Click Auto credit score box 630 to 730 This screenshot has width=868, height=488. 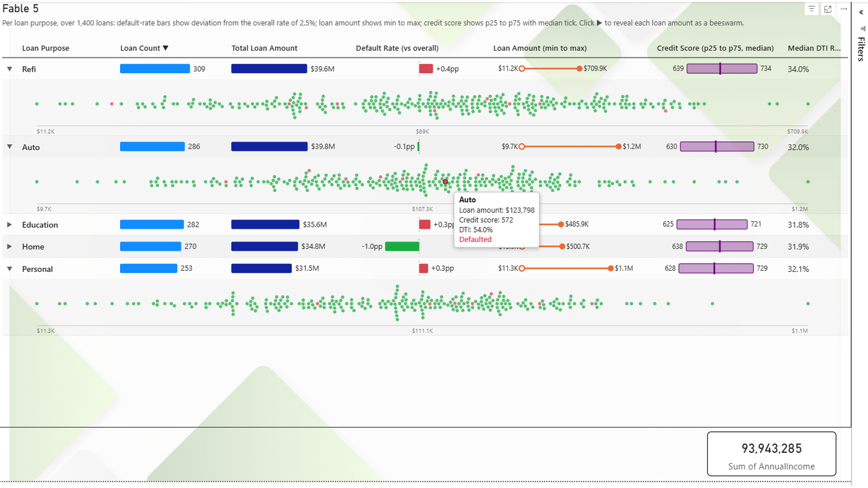click(717, 146)
